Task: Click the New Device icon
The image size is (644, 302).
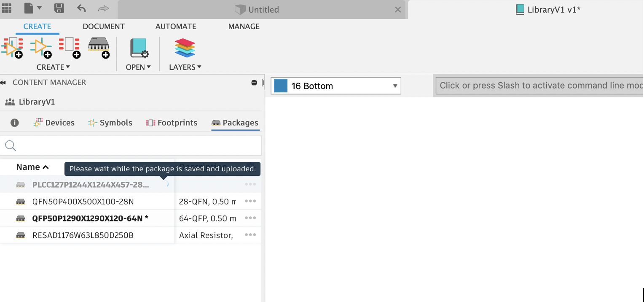Action: pyautogui.click(x=12, y=47)
